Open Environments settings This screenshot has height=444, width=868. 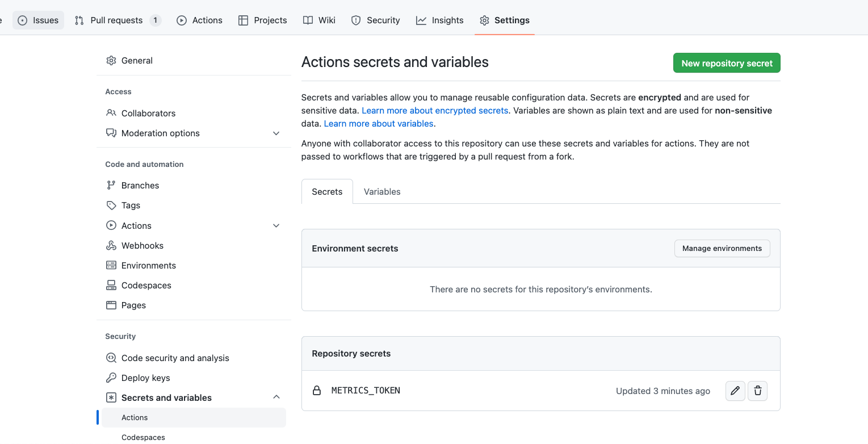(194, 265)
